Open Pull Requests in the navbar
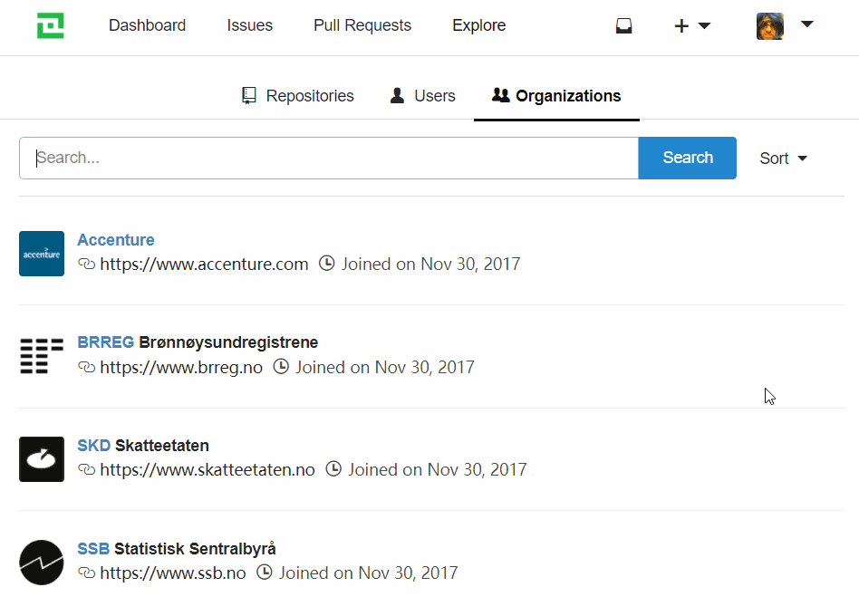The image size is (859, 616). pos(362,25)
